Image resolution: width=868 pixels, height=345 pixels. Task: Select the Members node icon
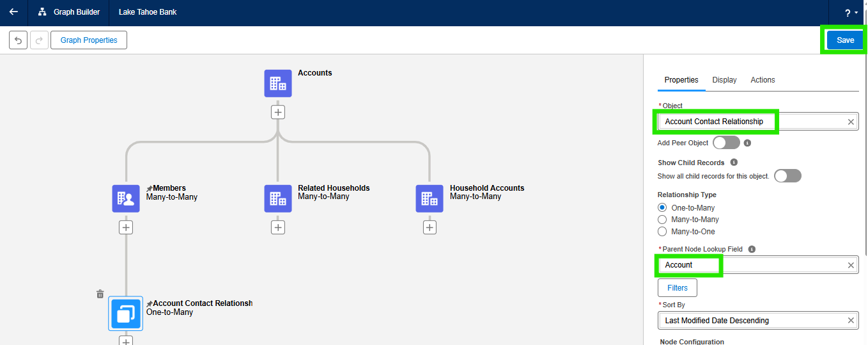click(126, 198)
